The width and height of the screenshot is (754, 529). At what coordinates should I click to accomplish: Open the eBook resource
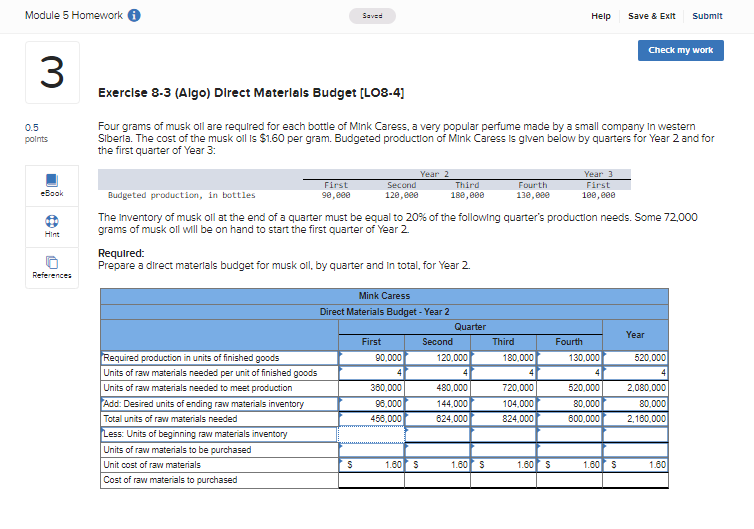tap(52, 185)
